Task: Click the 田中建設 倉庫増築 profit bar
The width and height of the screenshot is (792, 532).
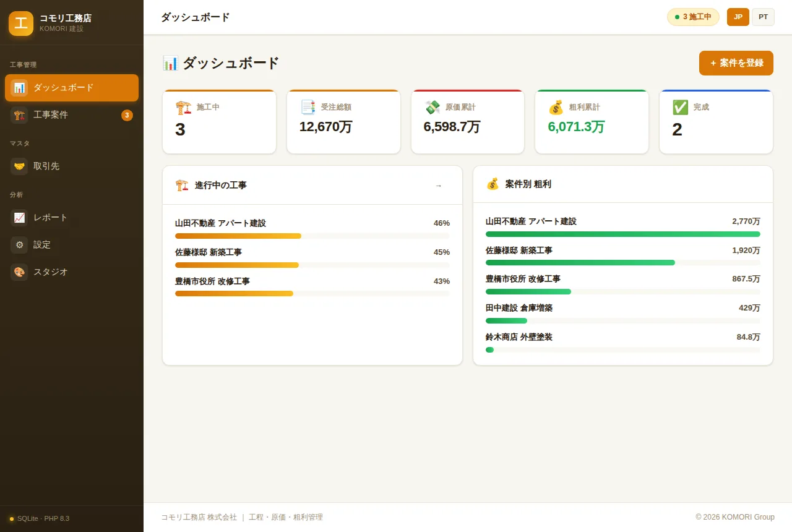Action: click(x=623, y=320)
